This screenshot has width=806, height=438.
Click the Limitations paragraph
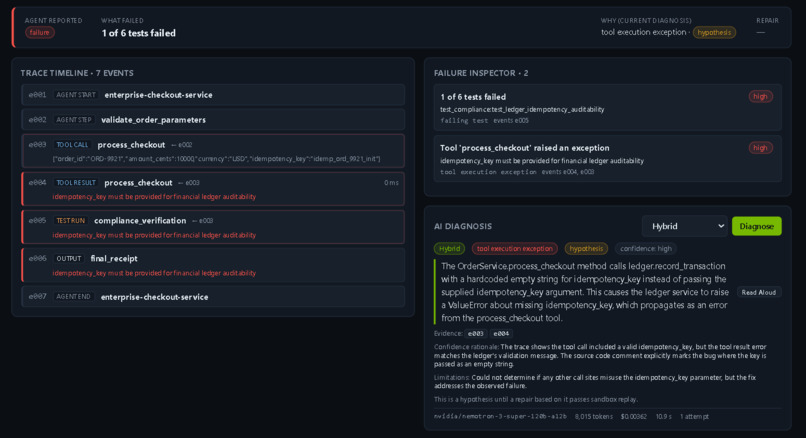tap(595, 381)
